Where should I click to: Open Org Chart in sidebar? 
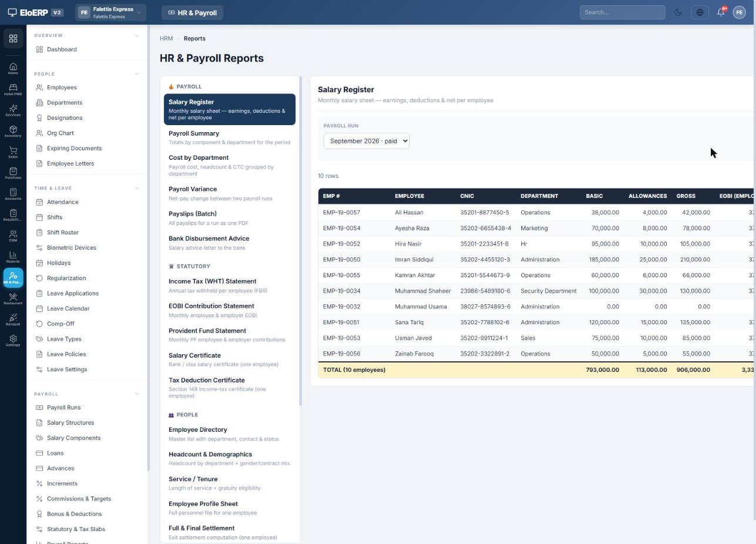pyautogui.click(x=60, y=133)
